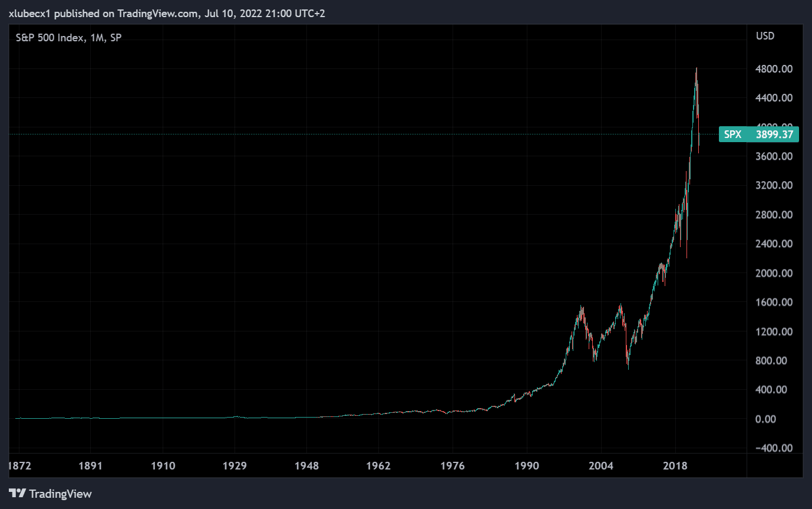Select the 2000.00 level on the price scale
812x509 pixels.
tap(774, 273)
